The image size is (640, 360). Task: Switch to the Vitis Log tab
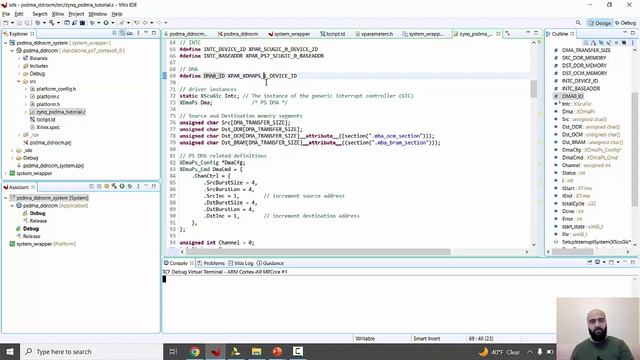pos(241,263)
